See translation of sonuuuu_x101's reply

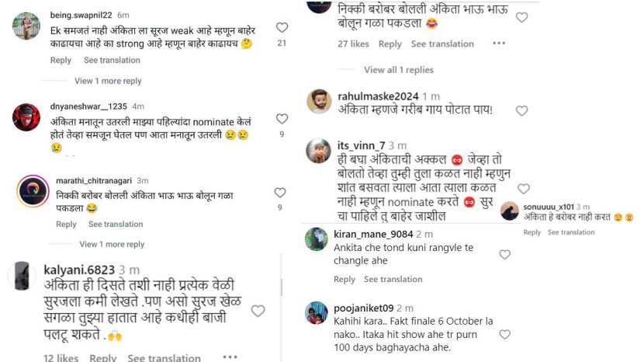571,232
